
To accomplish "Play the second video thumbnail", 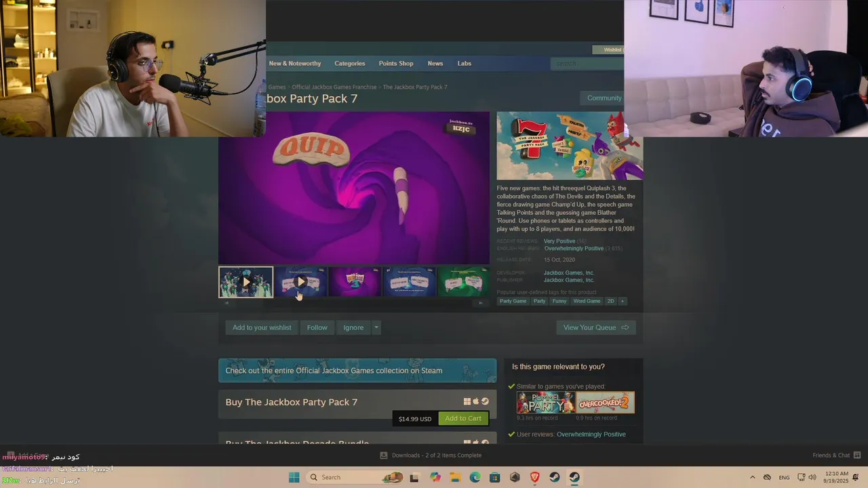I will click(x=300, y=282).
